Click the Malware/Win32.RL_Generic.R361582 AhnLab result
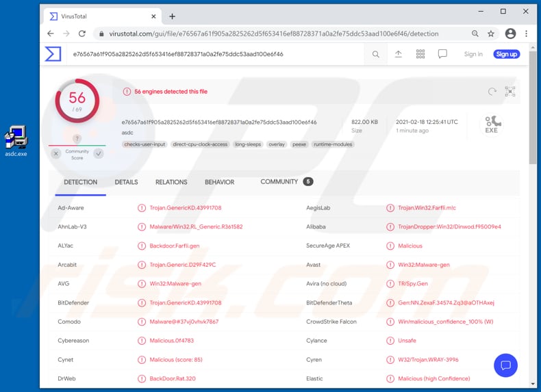This screenshot has width=541, height=392. 196,227
